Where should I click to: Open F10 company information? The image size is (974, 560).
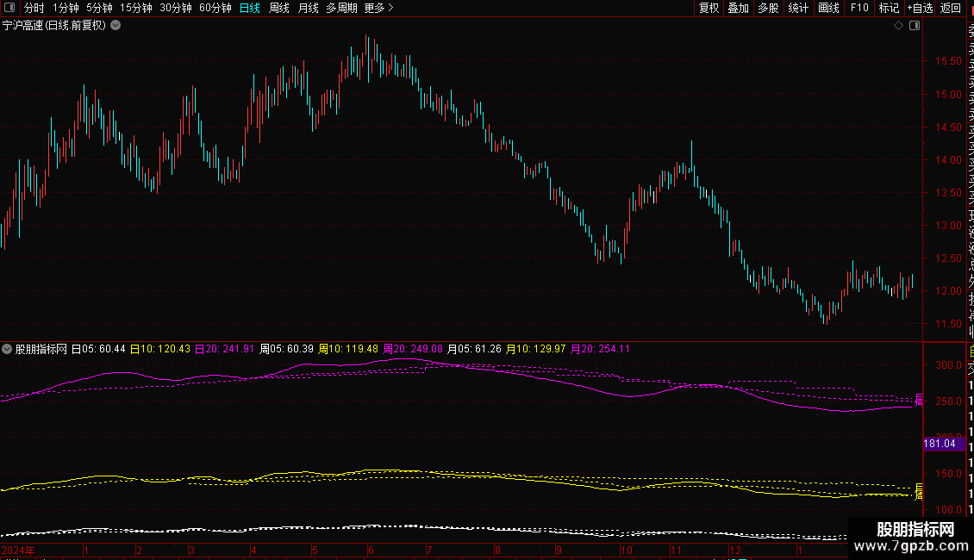tap(859, 8)
